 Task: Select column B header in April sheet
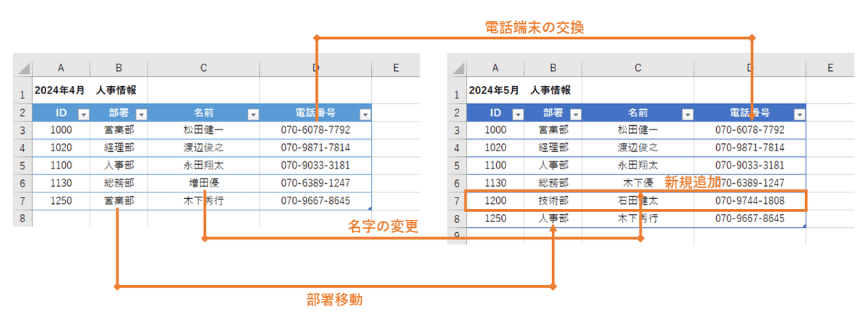click(119, 68)
